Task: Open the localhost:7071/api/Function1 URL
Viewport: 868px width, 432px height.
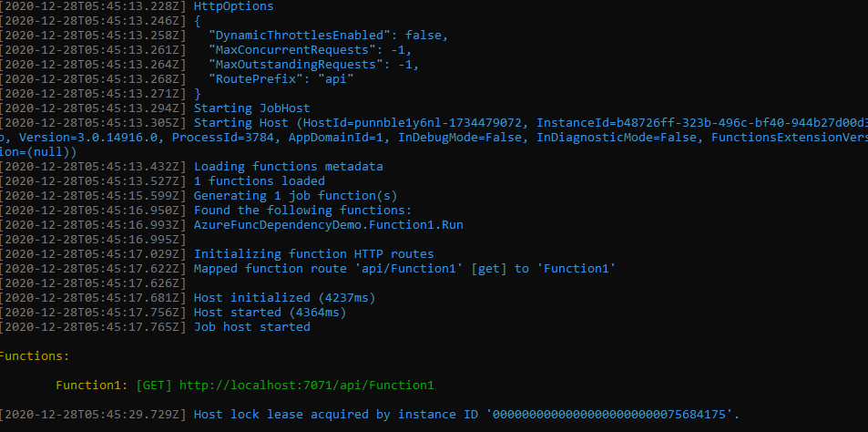Action: point(306,386)
